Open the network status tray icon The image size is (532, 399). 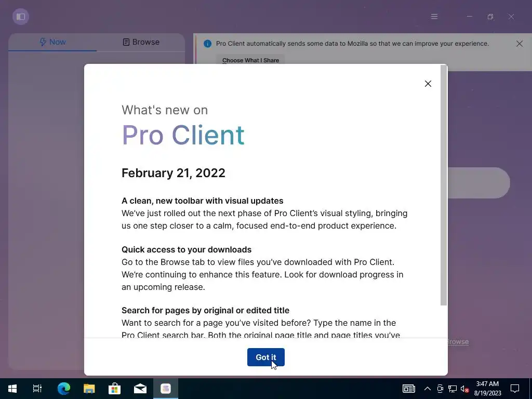pyautogui.click(x=453, y=389)
